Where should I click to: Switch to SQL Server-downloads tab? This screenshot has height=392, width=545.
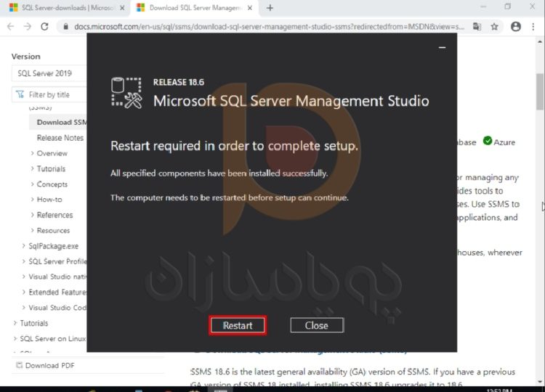[62, 8]
